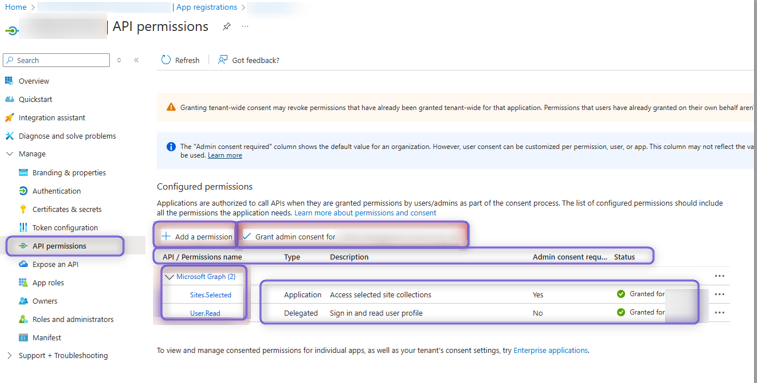The width and height of the screenshot is (757, 383).
Task: Click the Overview sidebar icon
Action: click(9, 81)
